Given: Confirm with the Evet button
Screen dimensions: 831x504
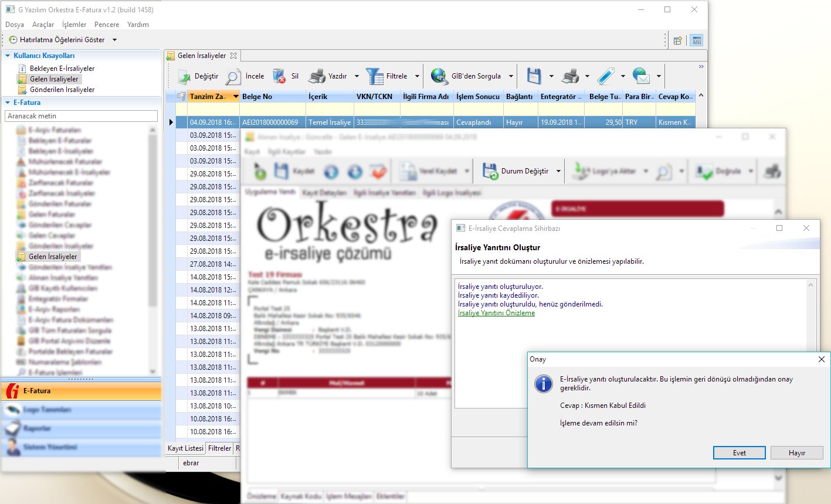Looking at the screenshot, I should point(739,453).
